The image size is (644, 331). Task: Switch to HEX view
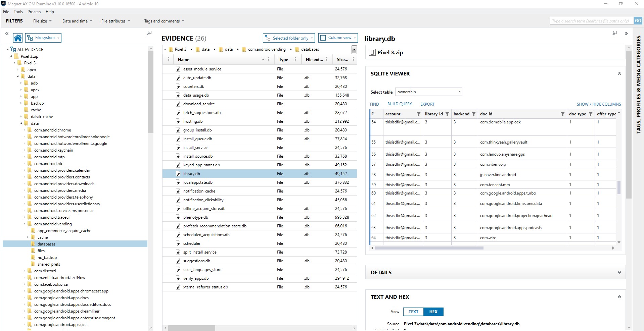click(433, 312)
